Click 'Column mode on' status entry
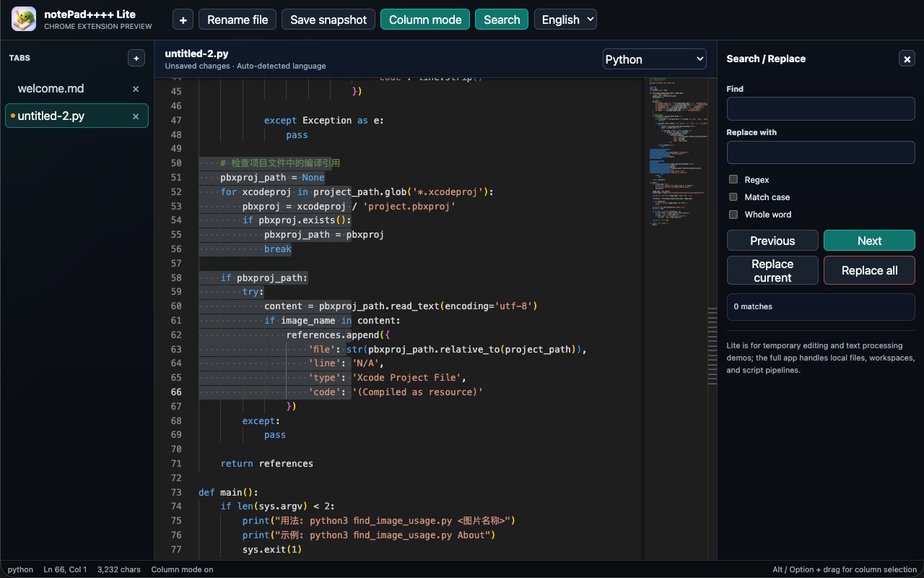924x578 pixels. coord(182,569)
